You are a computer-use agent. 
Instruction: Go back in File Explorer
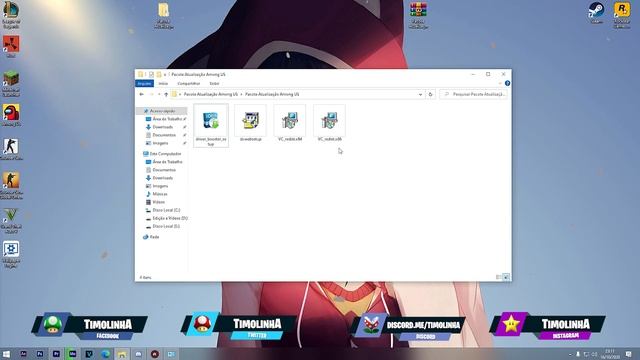142,94
